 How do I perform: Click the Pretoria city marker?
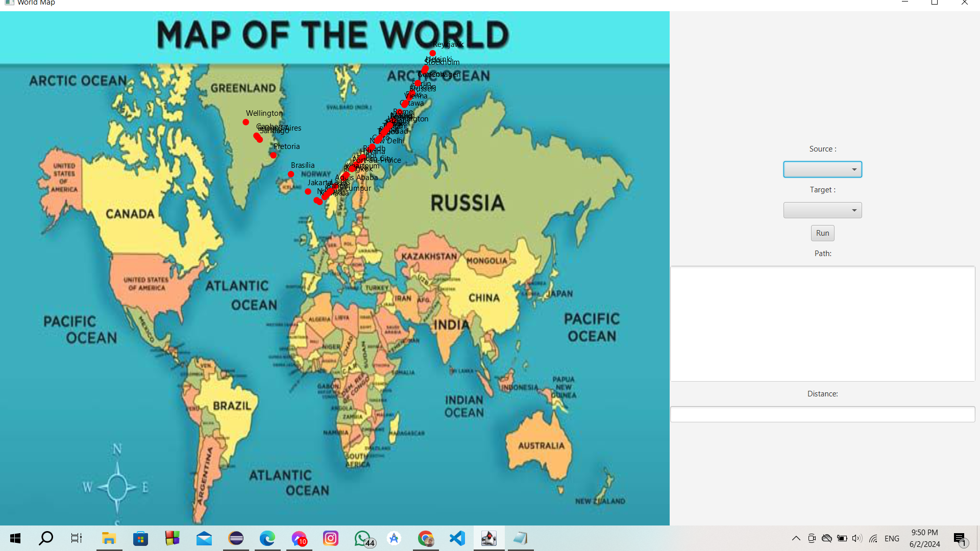(x=273, y=155)
